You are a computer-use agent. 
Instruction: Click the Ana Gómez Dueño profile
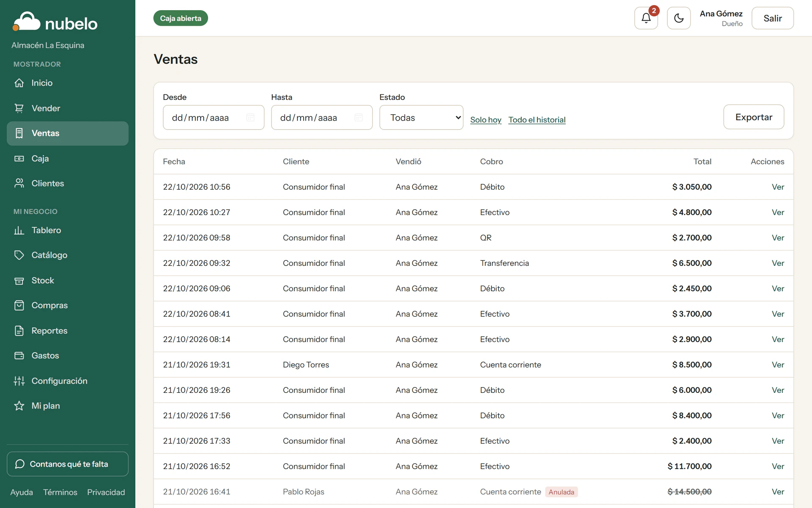click(x=721, y=18)
